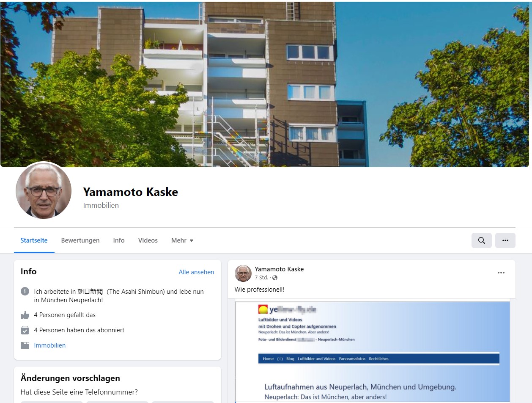Screen dimensions: 532x403
Task: Click the globe public-visibility icon on post
Action: click(275, 278)
